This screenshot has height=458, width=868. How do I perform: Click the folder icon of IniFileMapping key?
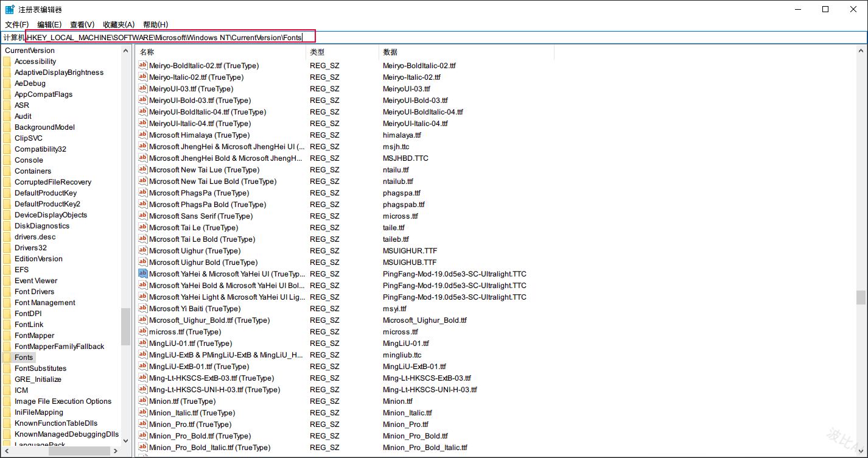[7, 412]
